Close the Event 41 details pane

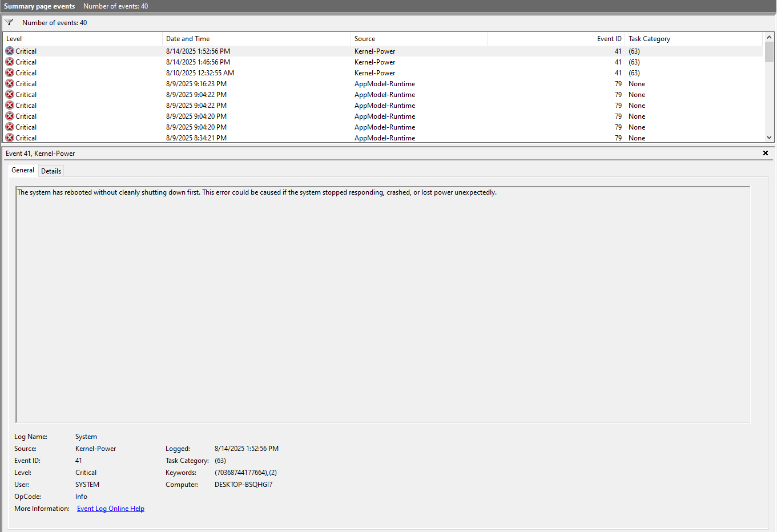(765, 153)
